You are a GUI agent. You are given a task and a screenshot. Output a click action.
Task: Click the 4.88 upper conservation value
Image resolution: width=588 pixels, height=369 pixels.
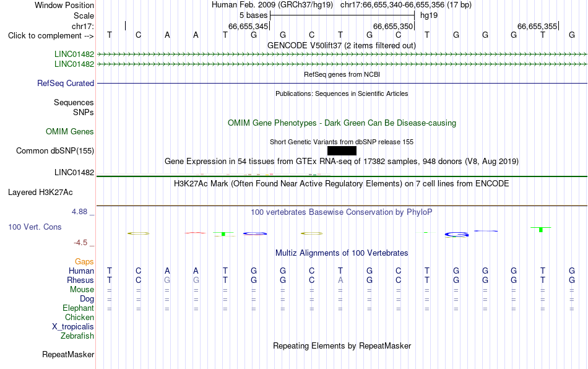79,212
